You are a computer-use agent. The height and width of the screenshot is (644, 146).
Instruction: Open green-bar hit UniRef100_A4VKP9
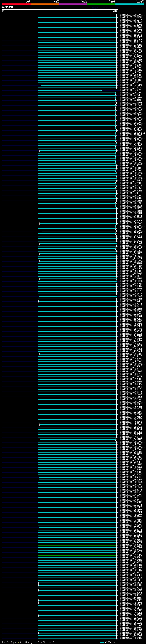tap(131, 555)
